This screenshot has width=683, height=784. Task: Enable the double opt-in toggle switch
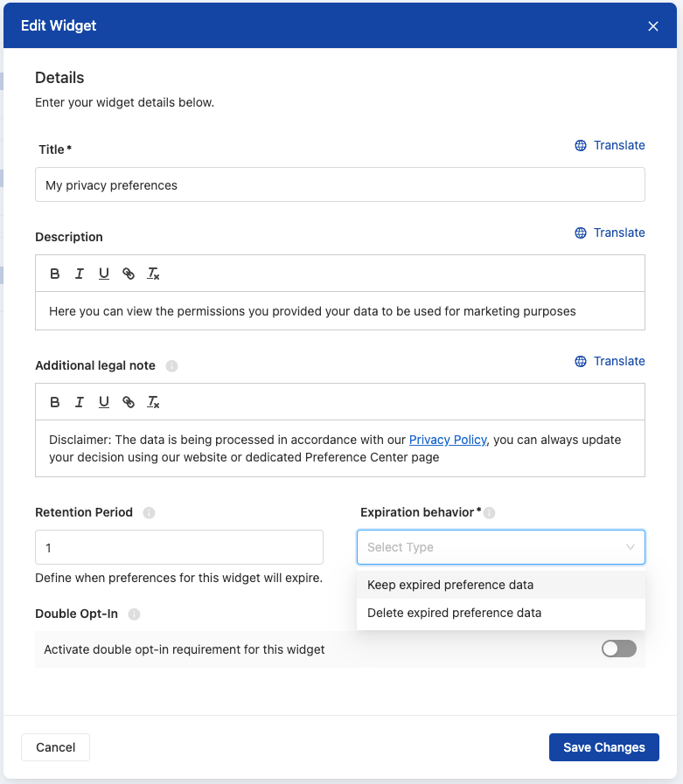coord(618,649)
